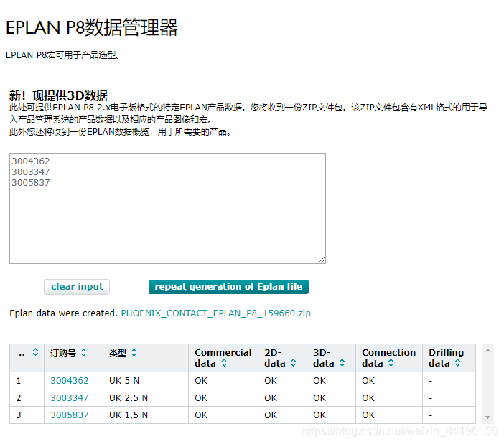Viewport: 504px width, 444px height.
Task: Open order number 3005837 link
Action: pos(70,415)
